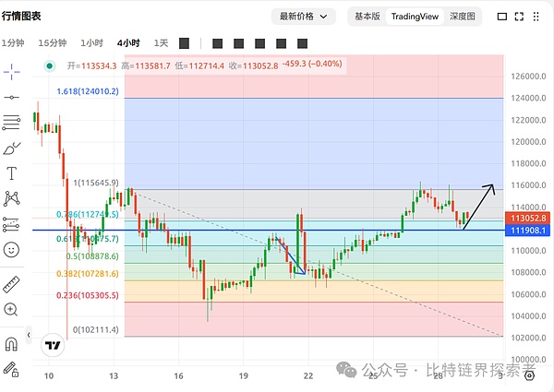554x392 pixels.
Task: Switch to the 基本版 basic chart tab
Action: pyautogui.click(x=367, y=16)
